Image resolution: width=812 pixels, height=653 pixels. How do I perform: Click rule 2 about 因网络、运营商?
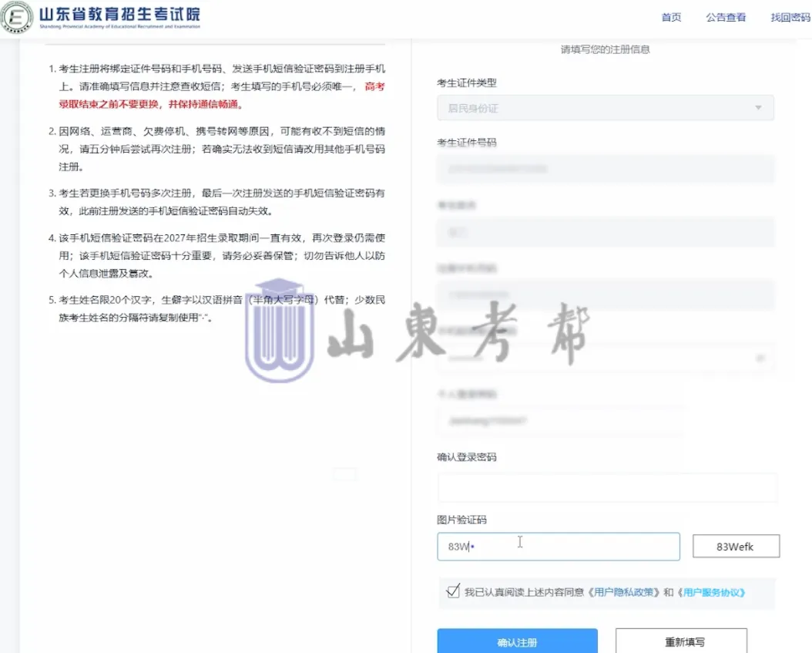(x=217, y=149)
